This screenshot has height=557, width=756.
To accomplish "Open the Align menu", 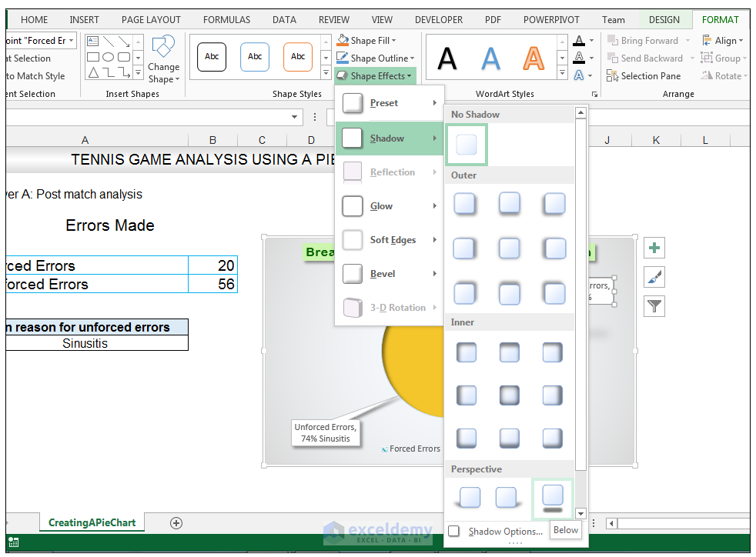I will point(722,41).
